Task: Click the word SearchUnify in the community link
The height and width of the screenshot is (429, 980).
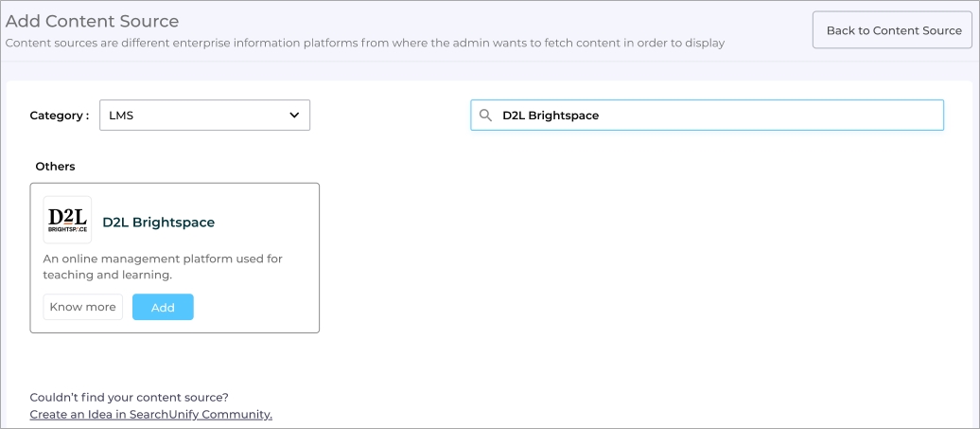Action: pyautogui.click(x=166, y=415)
